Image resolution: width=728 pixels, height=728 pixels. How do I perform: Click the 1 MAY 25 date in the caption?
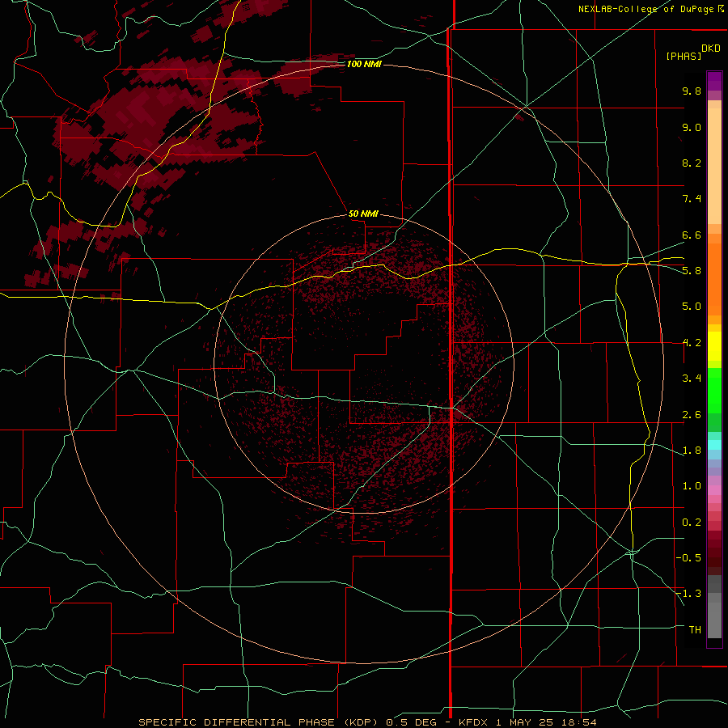[526, 722]
